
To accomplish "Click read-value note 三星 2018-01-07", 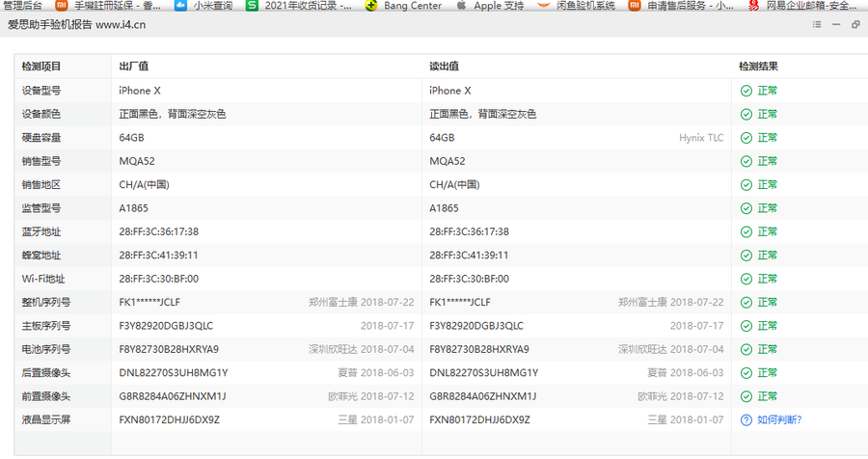I will point(686,420).
